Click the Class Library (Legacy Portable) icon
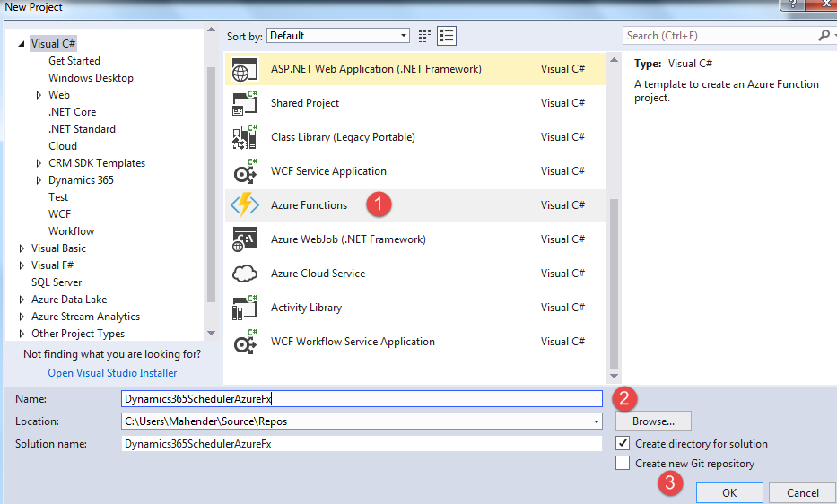837x504 pixels. [x=245, y=137]
